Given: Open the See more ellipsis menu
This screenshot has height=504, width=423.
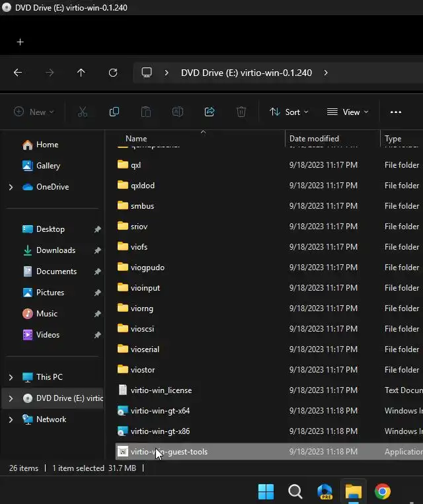Looking at the screenshot, I should [x=396, y=112].
